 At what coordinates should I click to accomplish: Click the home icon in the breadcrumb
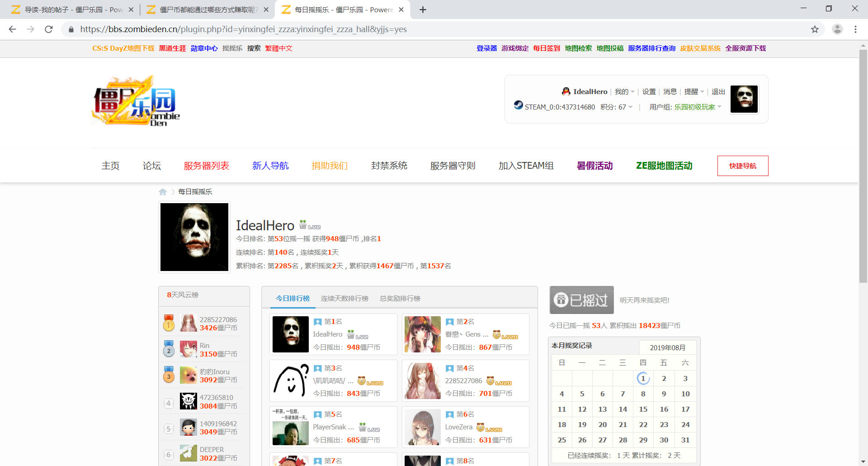[x=163, y=192]
